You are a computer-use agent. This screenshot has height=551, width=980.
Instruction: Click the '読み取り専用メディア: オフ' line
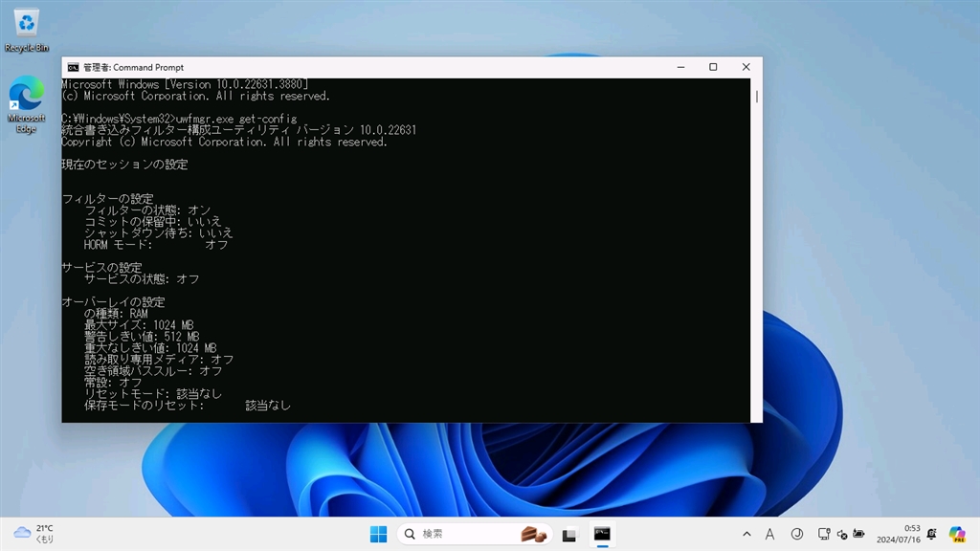point(159,360)
